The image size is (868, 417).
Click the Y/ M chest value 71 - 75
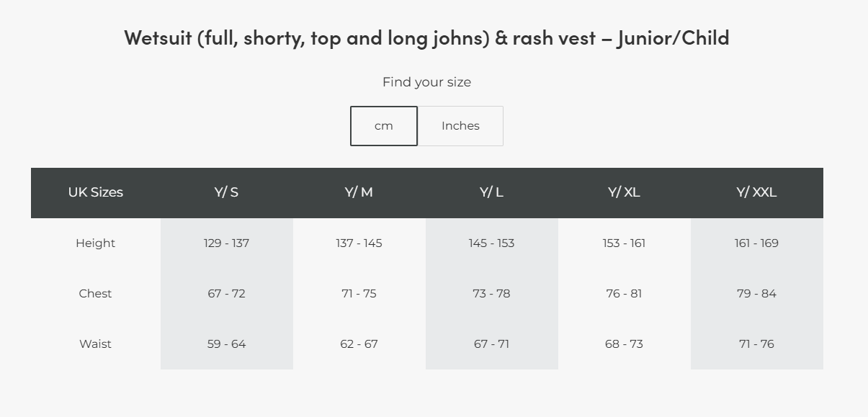tap(359, 294)
